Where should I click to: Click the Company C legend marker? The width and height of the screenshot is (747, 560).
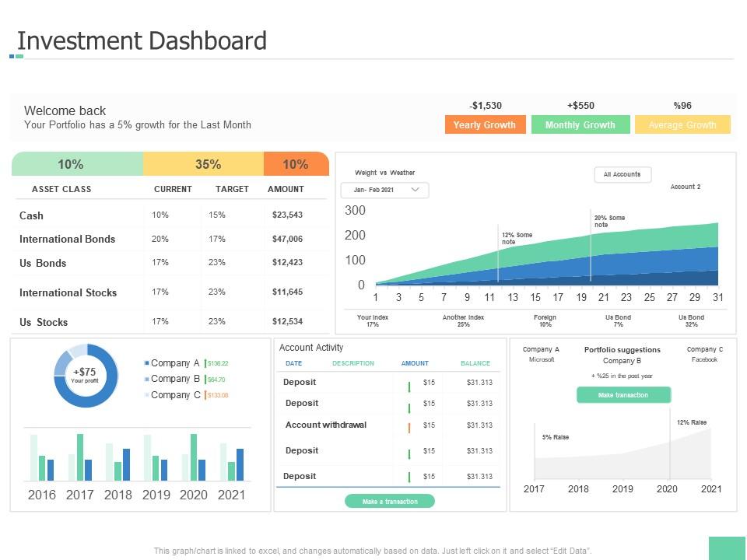[x=146, y=395]
